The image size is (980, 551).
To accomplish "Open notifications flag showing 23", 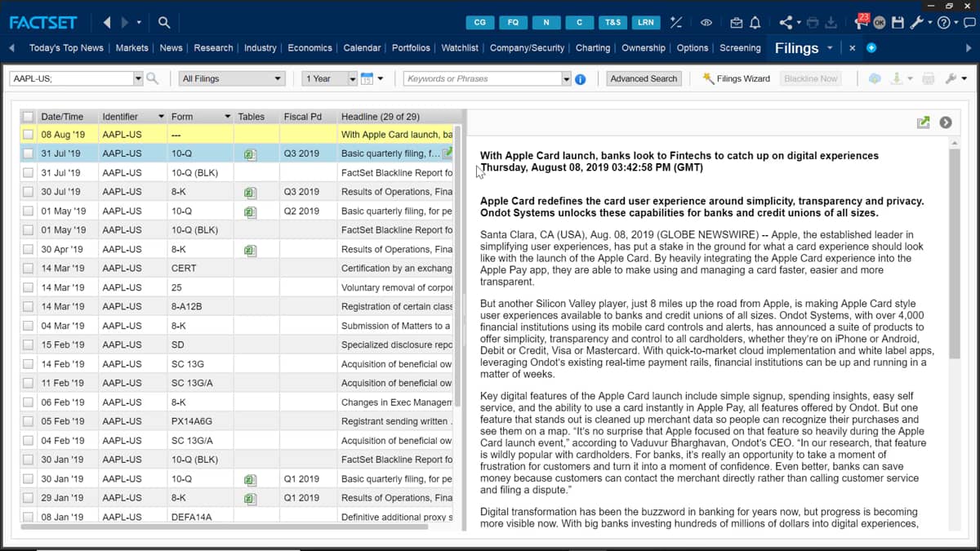I will click(x=862, y=20).
